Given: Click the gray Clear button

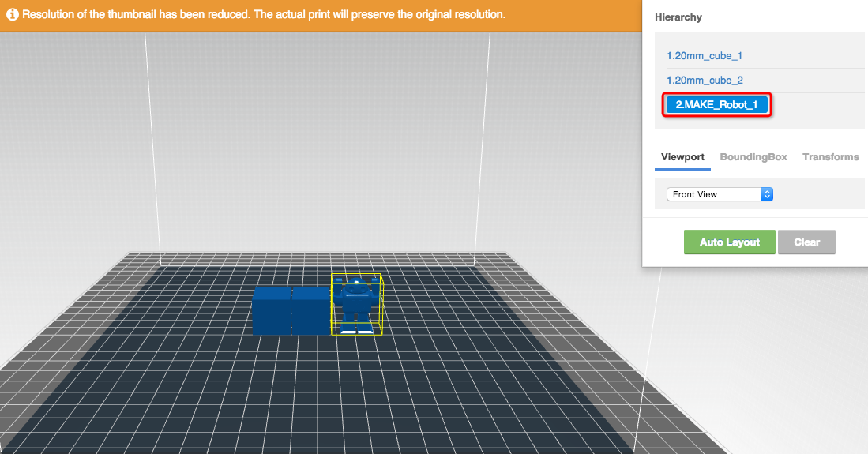Looking at the screenshot, I should tap(806, 242).
